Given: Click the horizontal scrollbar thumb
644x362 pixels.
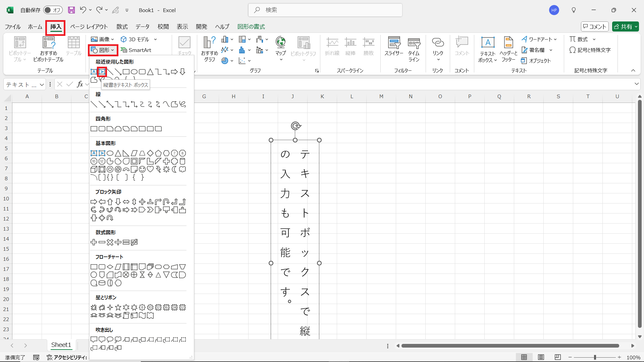Looking at the screenshot, I should (x=510, y=346).
